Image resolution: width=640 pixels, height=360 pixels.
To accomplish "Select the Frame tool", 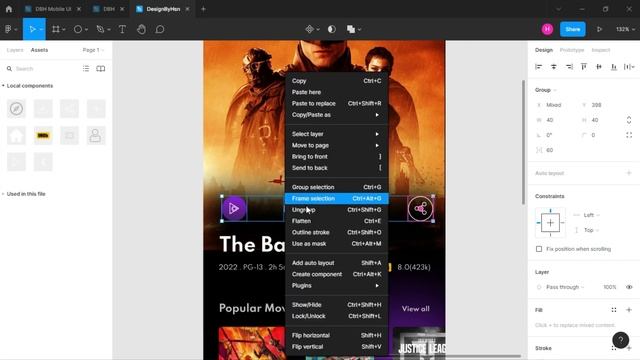I will [56, 29].
